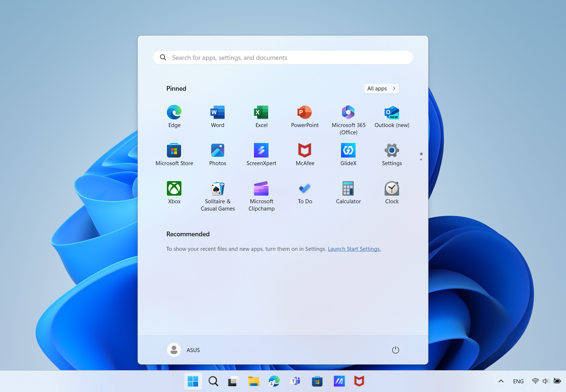Click the Windows Start button on taskbar
The height and width of the screenshot is (392, 566).
coord(193,381)
